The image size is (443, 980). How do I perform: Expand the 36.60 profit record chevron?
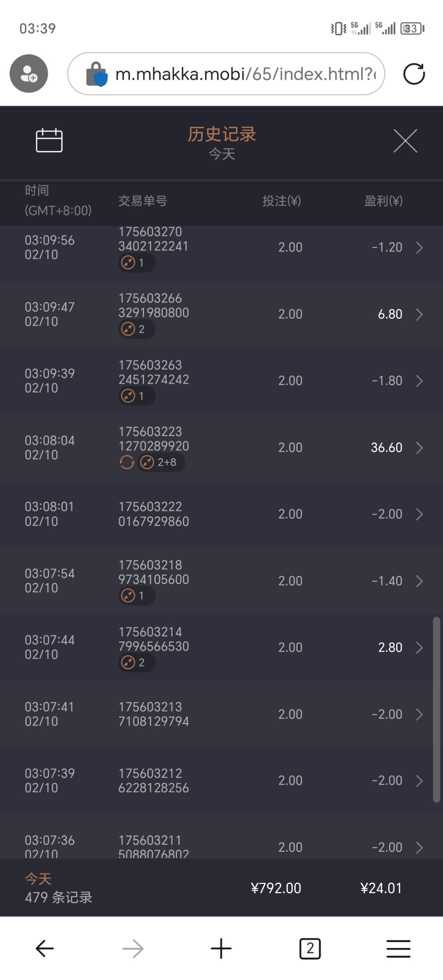[419, 448]
